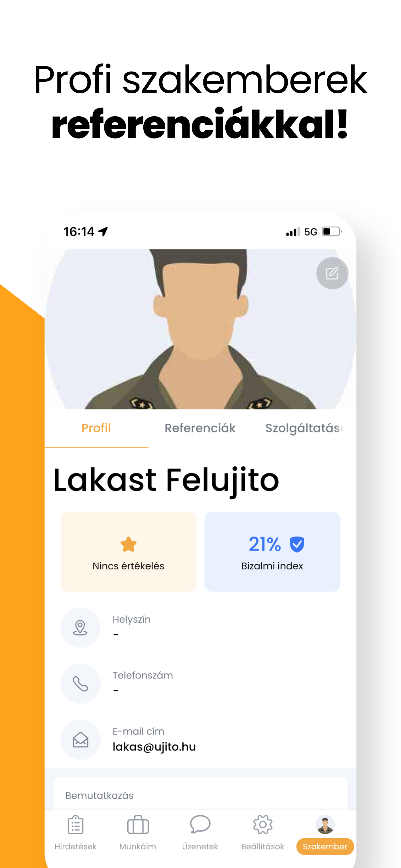Tap the Szakember avatar icon

coord(325,825)
